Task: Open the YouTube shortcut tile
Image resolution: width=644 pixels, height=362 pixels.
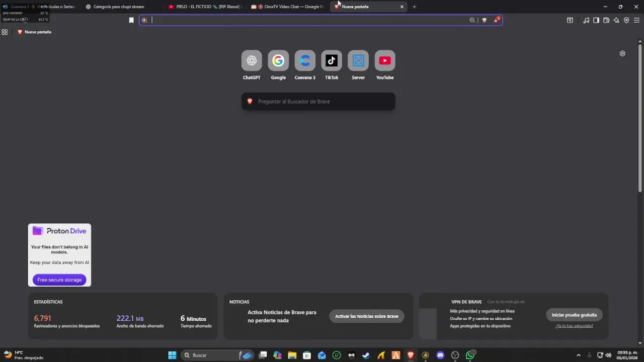Action: pos(385,61)
